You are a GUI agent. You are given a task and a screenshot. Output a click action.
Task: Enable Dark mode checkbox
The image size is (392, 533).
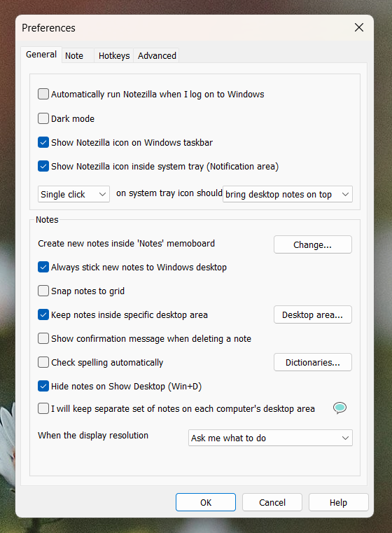(43, 118)
